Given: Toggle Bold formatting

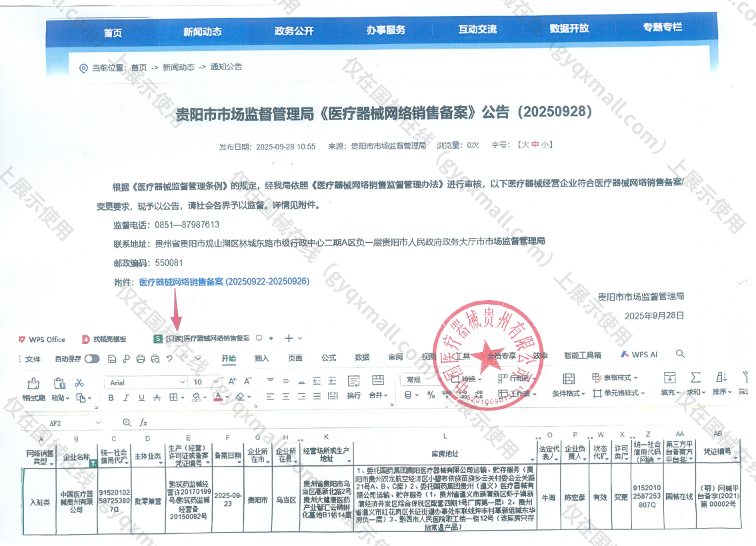Looking at the screenshot, I should (x=111, y=398).
